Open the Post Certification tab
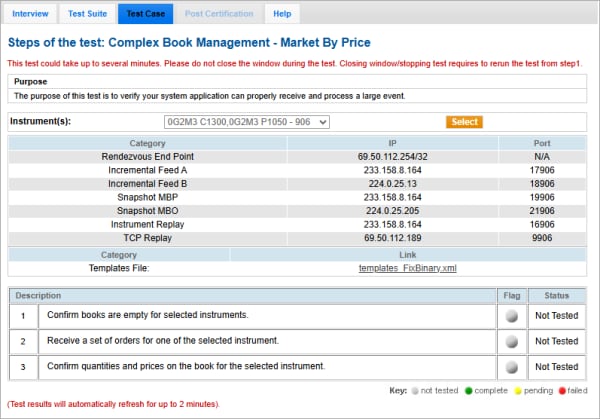This screenshot has width=600, height=419. pyautogui.click(x=219, y=14)
